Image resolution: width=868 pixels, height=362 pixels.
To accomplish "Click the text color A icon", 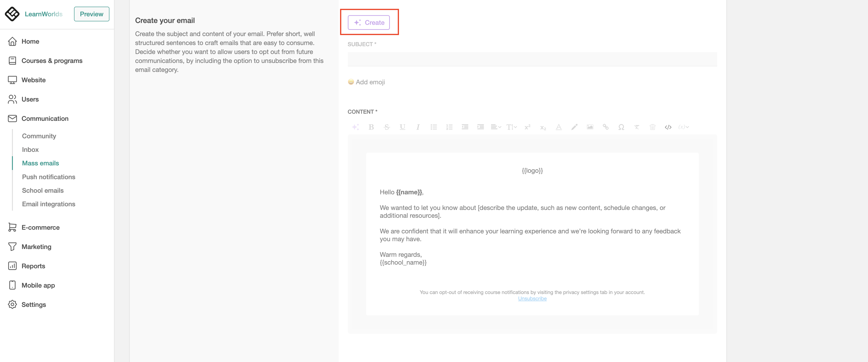I will [x=558, y=127].
